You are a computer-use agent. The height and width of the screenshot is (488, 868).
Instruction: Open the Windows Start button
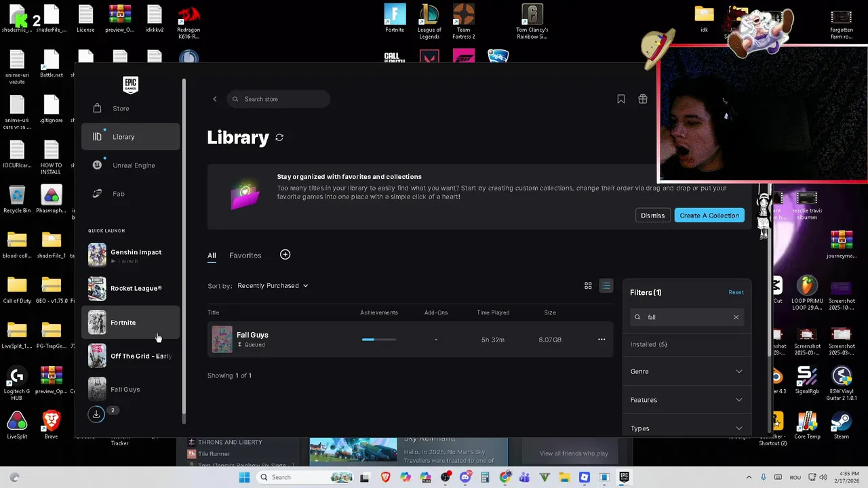(x=244, y=477)
